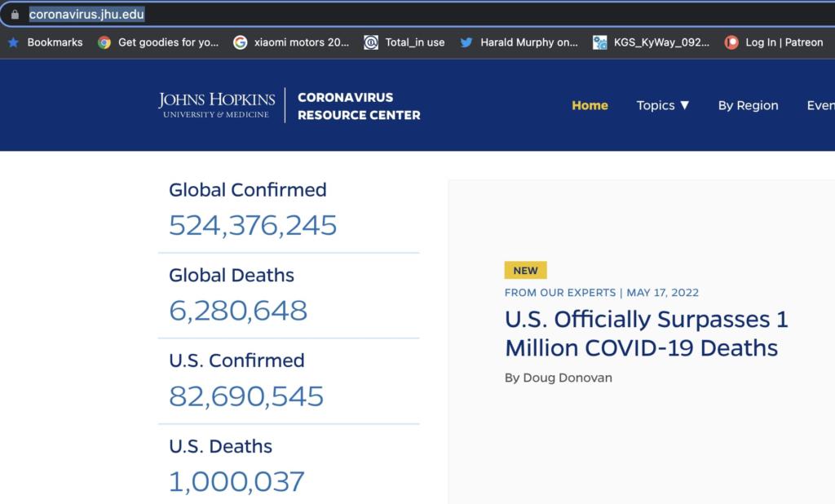
Task: Click the Johns Hopkins University & Medicine logo
Action: pyautogui.click(x=216, y=105)
